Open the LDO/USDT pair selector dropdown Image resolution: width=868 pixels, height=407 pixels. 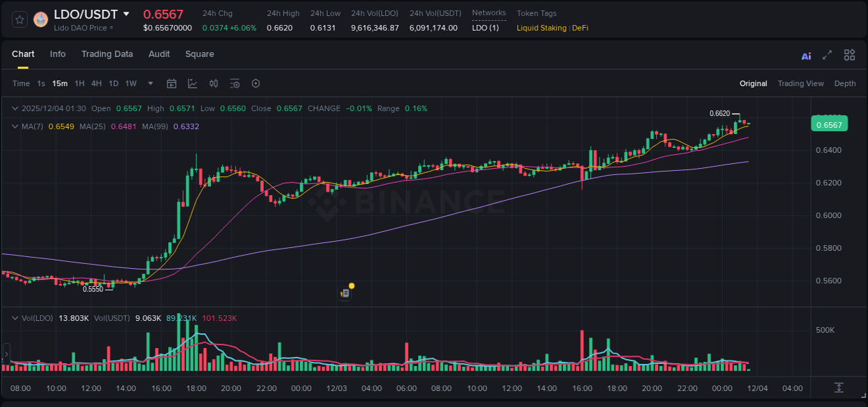[x=126, y=13]
